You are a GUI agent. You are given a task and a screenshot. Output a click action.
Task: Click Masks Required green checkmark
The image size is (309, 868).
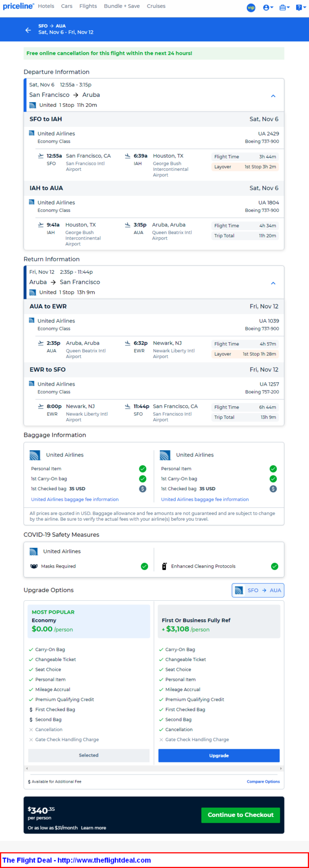tap(144, 566)
